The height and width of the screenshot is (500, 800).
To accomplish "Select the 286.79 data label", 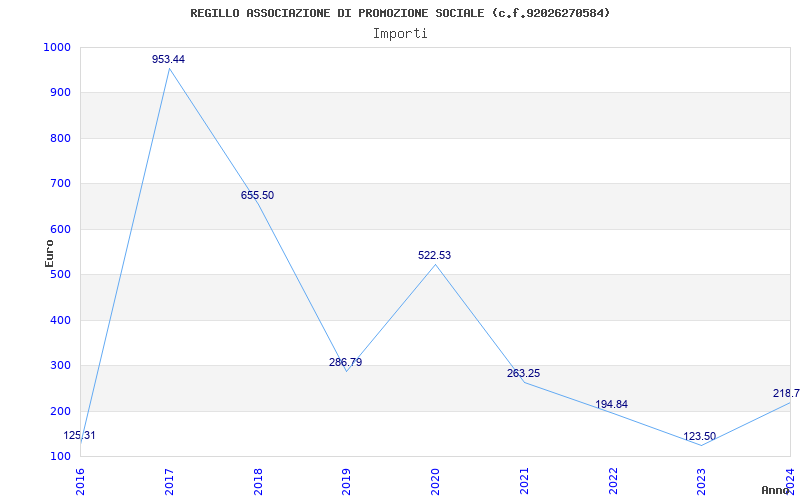I will 345,363.
